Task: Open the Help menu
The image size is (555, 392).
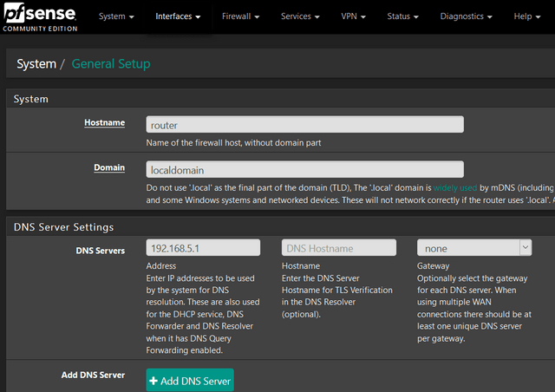Action: click(x=526, y=16)
